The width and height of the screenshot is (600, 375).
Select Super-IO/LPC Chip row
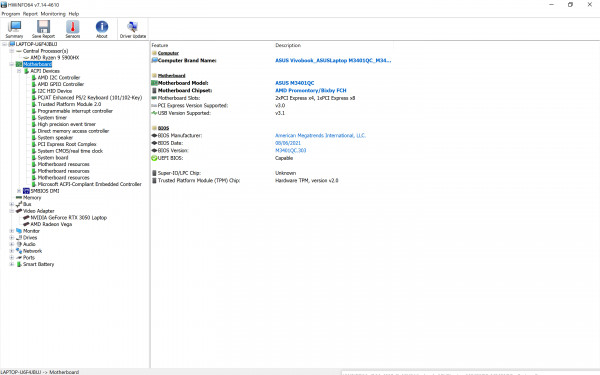(224, 173)
